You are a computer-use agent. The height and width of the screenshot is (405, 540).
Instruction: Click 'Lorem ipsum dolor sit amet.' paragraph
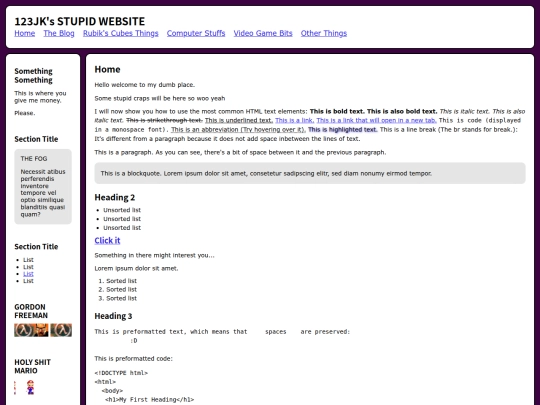[136, 268]
